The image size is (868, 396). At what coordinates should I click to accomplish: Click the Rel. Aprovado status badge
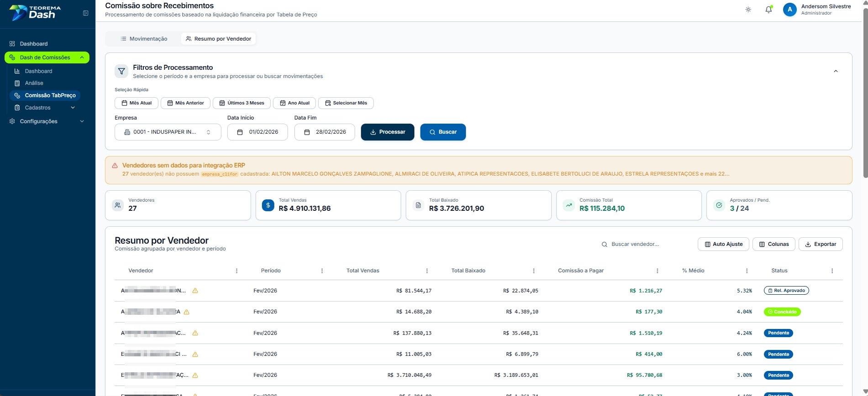coord(786,291)
